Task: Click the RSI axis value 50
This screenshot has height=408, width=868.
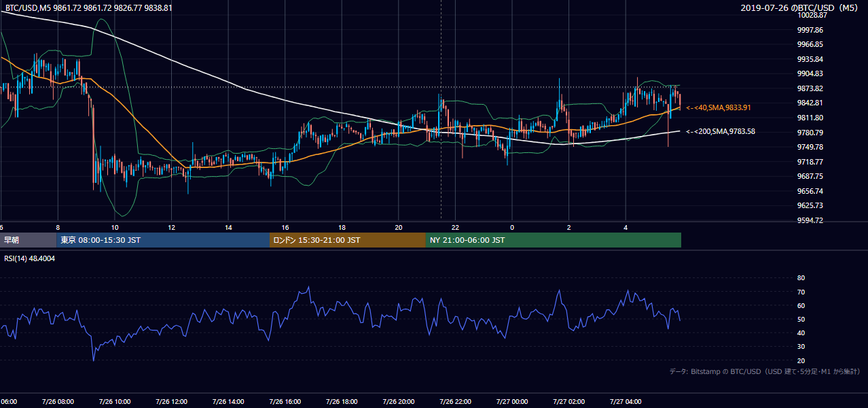Action: pyautogui.click(x=801, y=319)
